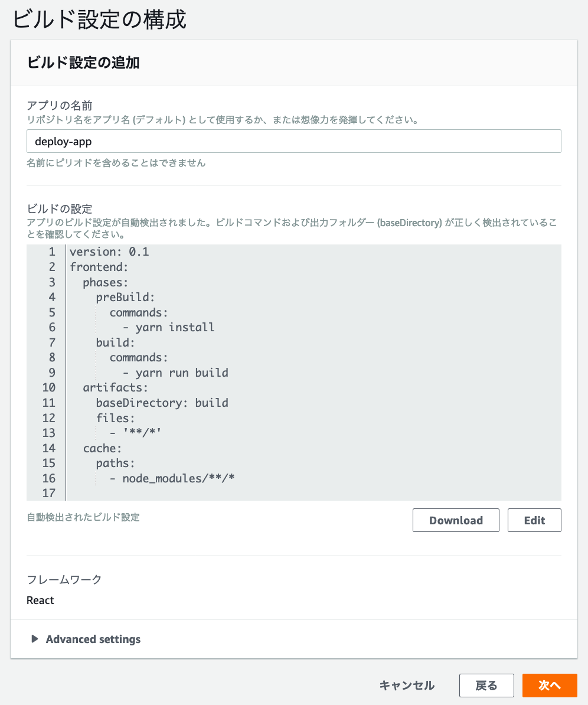Click the 'baseDirectory: build' line
588x705 pixels.
pyautogui.click(x=162, y=403)
